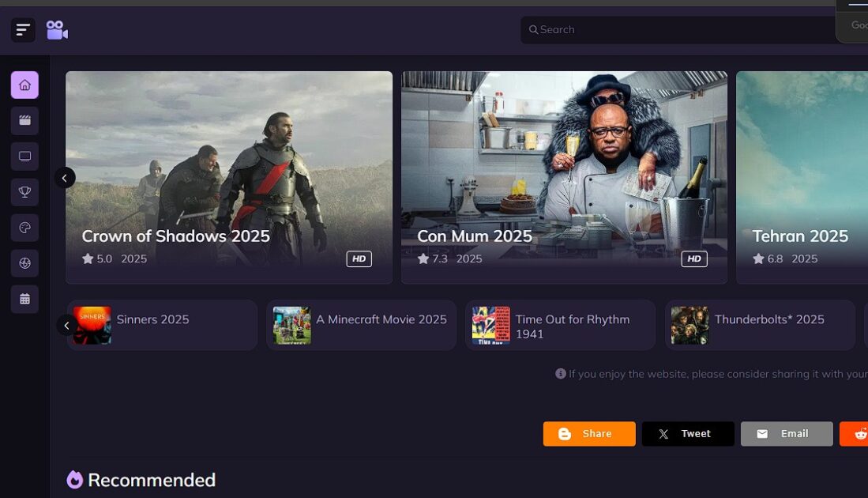Click star rating 7.3 on Con Mum
Image resolution: width=868 pixels, height=498 pixels.
point(432,258)
